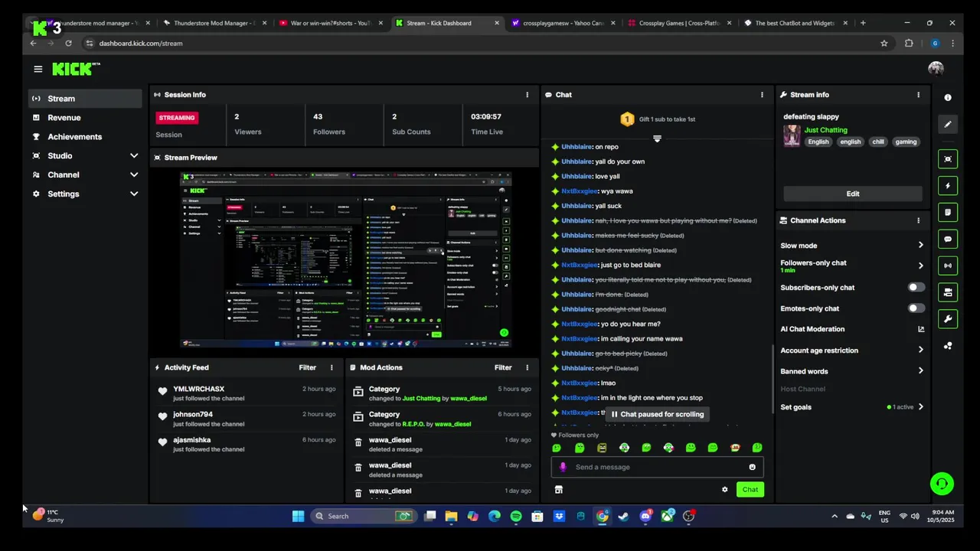
Task: Open Revenue in the left navigation
Action: point(85,118)
